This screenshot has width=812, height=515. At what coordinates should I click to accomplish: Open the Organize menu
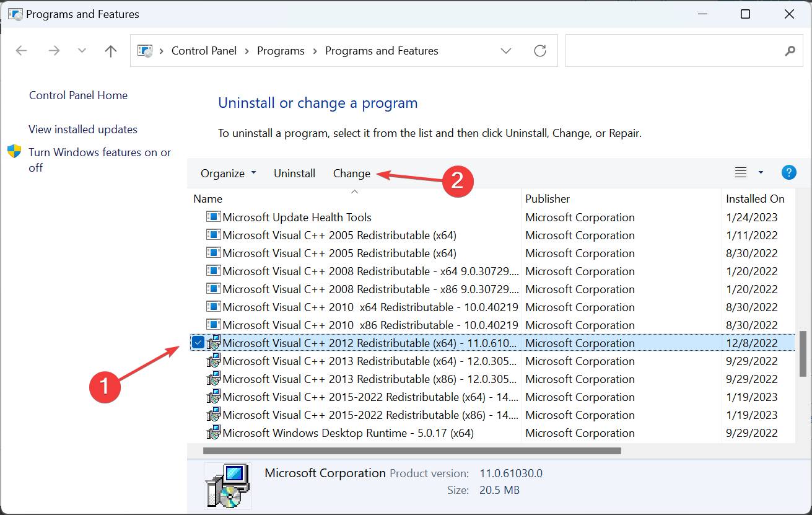point(228,174)
